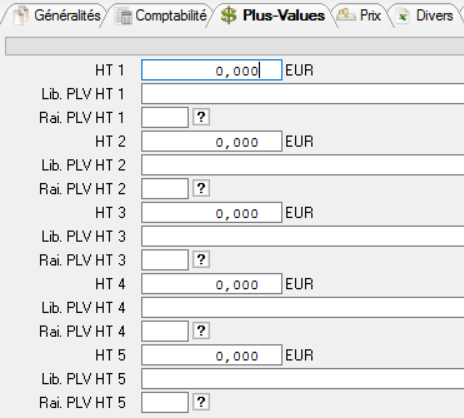This screenshot has width=464, height=418.
Task: Select the Lib. PLV HT 3 text field
Action: (x=303, y=236)
